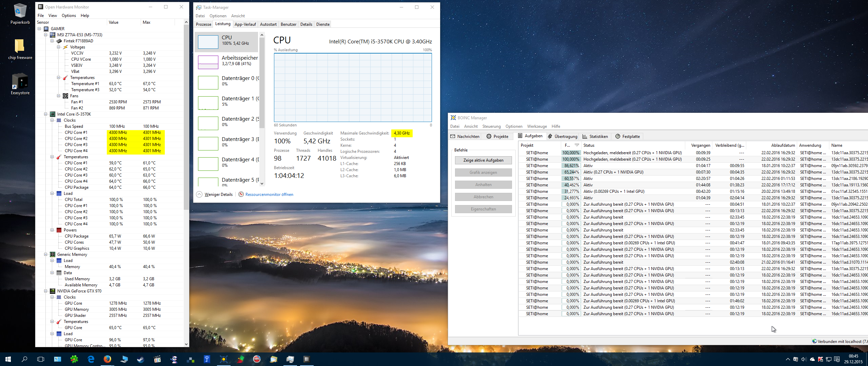
Task: Sort tasks using the F... column dropdown arrow
Action: (x=577, y=145)
